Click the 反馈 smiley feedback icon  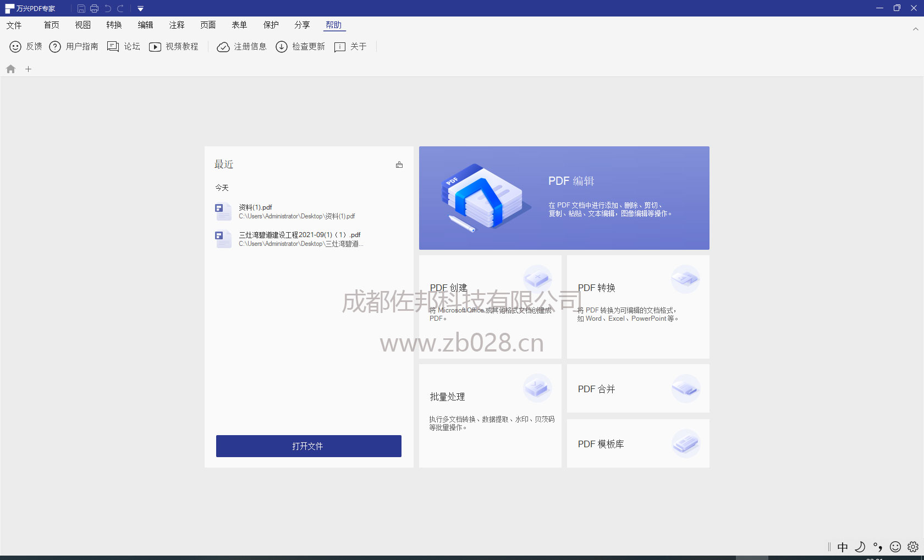(15, 47)
